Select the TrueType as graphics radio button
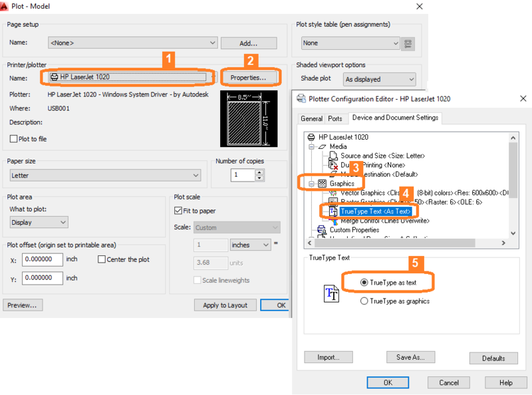The width and height of the screenshot is (532, 395). [364, 301]
